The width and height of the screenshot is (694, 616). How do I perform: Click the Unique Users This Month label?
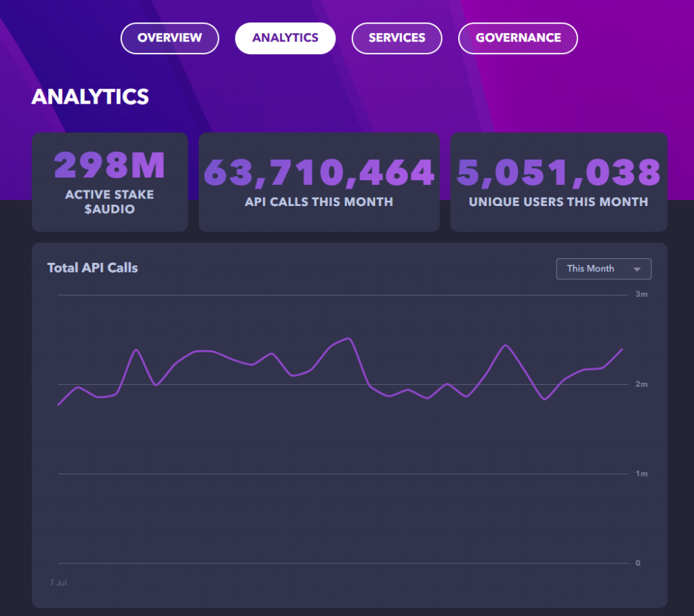click(x=558, y=202)
